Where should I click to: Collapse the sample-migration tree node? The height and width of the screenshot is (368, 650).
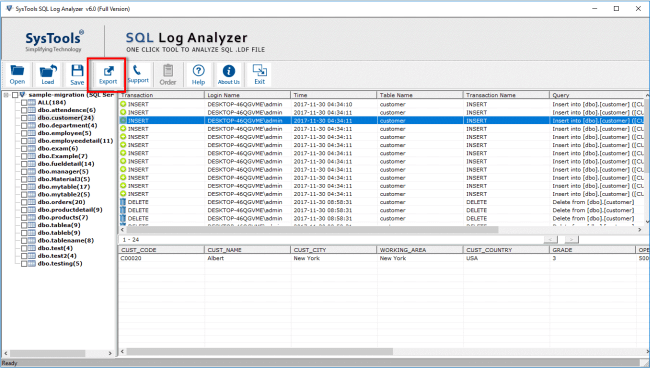point(6,95)
